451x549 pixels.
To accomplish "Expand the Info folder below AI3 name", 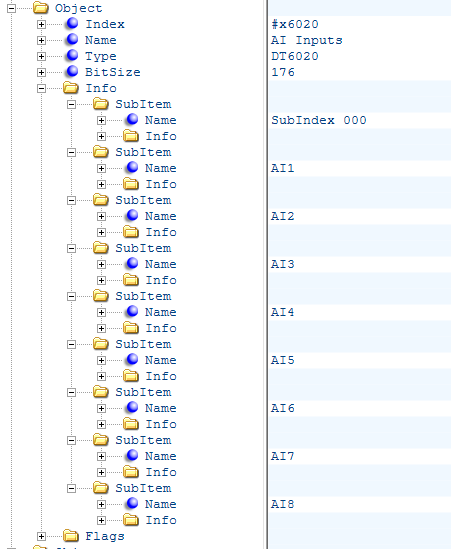I will 101,280.
